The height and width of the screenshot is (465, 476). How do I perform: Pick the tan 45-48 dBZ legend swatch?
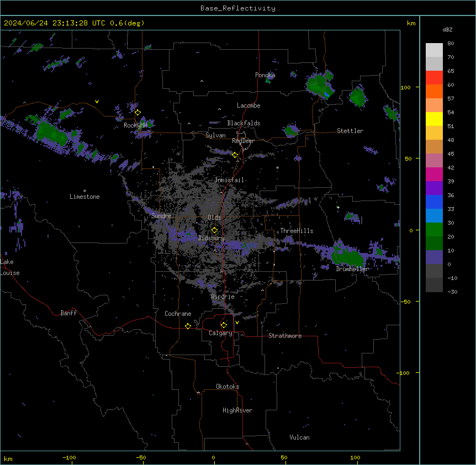coord(434,146)
